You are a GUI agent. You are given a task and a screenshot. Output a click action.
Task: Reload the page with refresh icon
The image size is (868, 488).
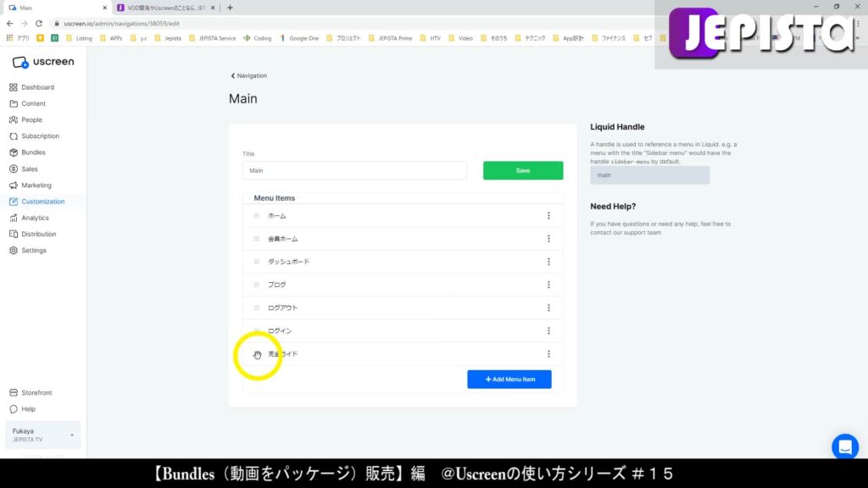click(39, 24)
